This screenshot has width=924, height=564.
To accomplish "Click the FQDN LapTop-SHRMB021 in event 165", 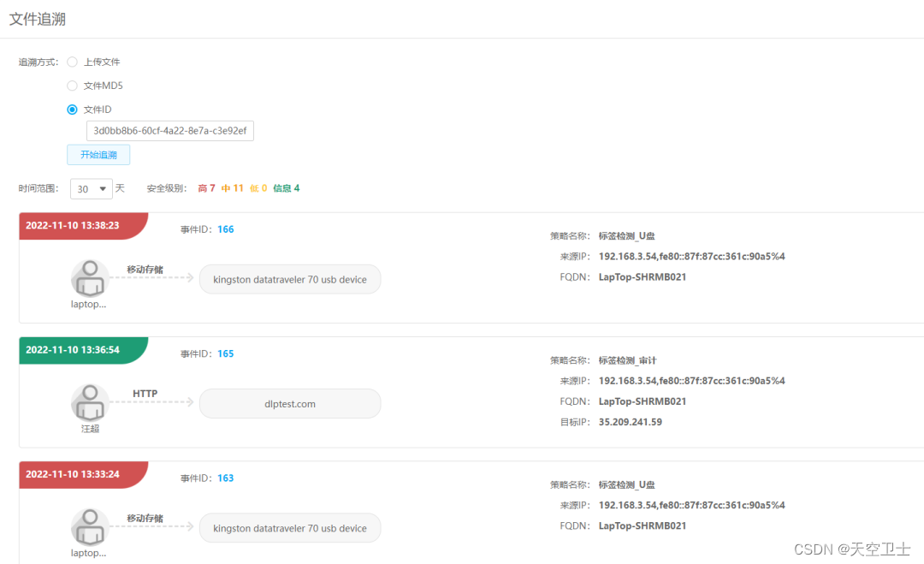I will 643,401.
